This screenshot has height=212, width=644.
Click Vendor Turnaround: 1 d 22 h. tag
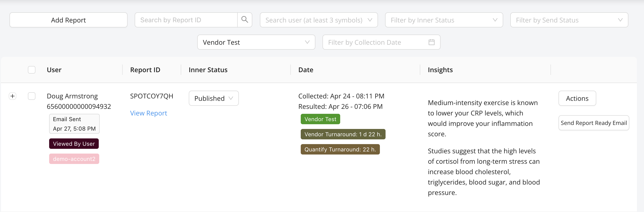coord(343,134)
